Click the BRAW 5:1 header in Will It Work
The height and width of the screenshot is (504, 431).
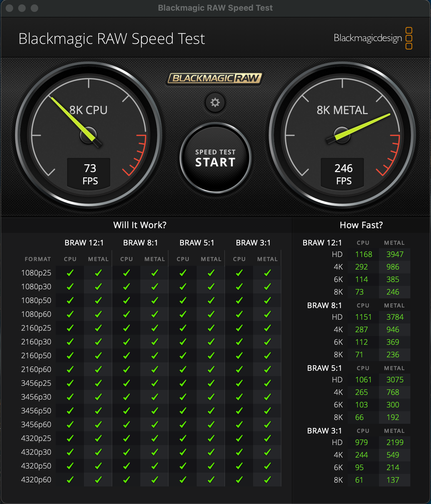tap(197, 243)
